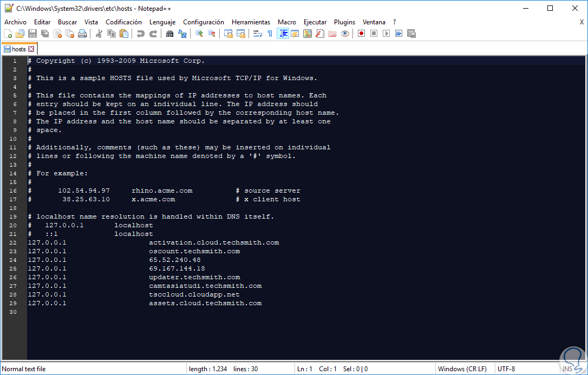Open the Codificación menu
This screenshot has height=375, width=588.
pos(124,22)
